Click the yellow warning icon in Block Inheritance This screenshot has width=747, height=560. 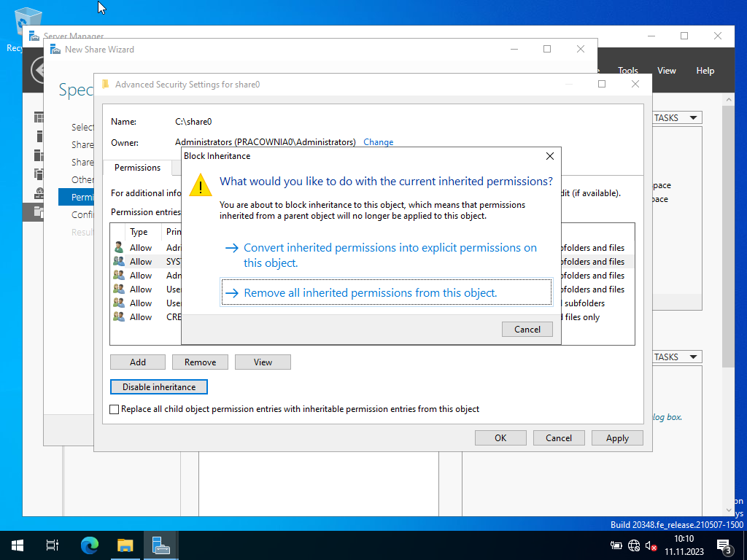point(200,185)
